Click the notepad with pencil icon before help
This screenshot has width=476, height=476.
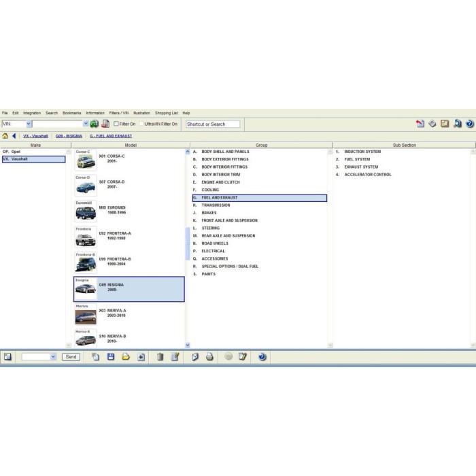coord(243,356)
